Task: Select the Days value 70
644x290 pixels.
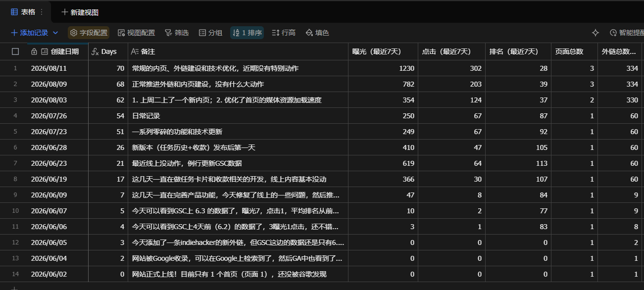Action: [108, 68]
